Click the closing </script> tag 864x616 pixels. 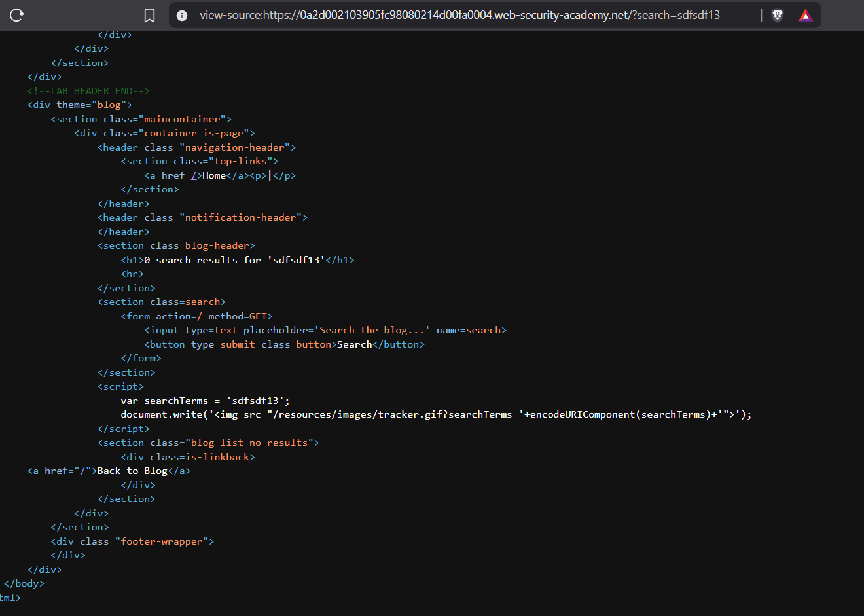click(x=124, y=429)
